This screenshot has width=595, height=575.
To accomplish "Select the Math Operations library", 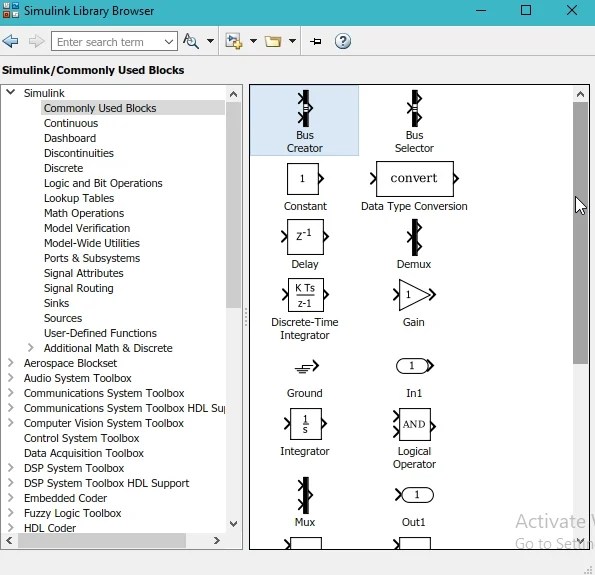I will click(x=84, y=213).
